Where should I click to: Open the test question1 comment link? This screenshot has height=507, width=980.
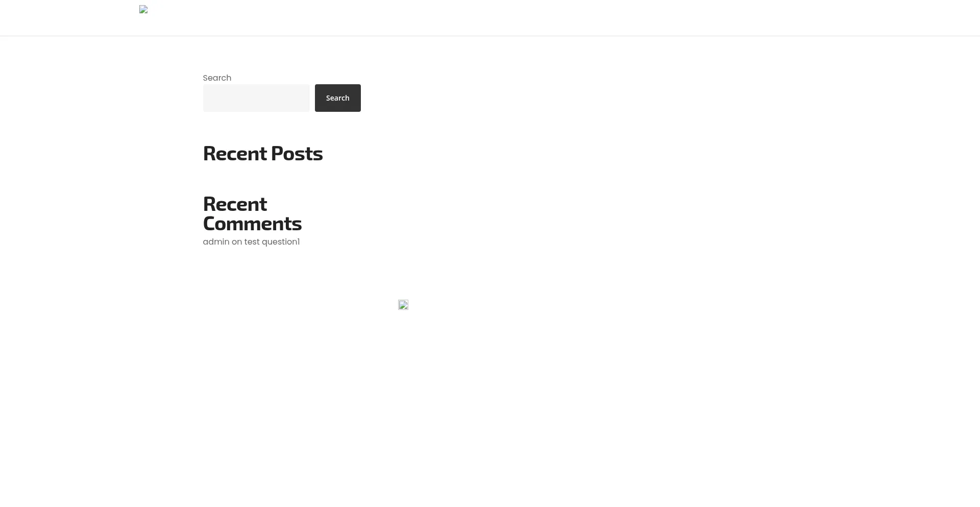click(272, 242)
